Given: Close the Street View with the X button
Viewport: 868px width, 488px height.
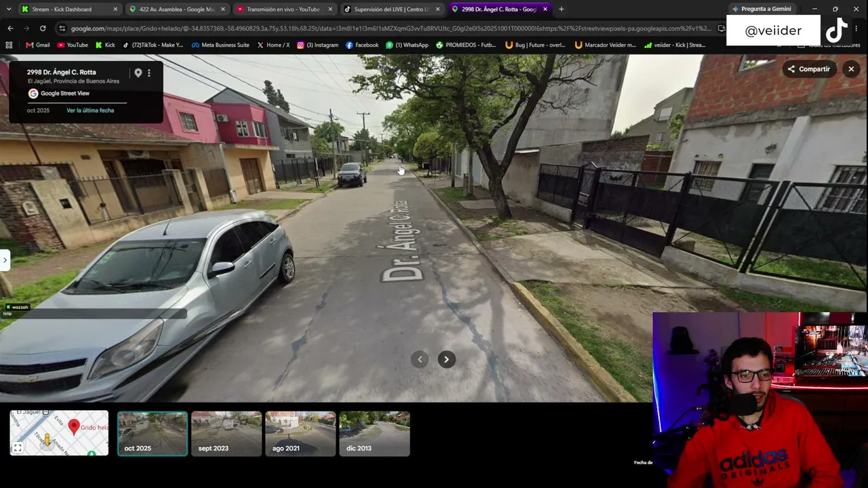Looking at the screenshot, I should pyautogui.click(x=851, y=69).
